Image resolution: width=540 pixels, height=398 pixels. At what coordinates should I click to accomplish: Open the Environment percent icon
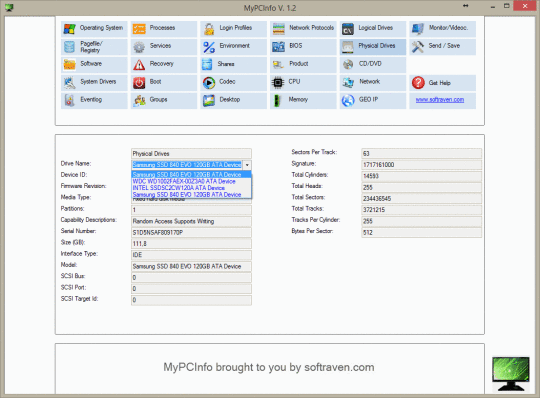[x=209, y=47]
